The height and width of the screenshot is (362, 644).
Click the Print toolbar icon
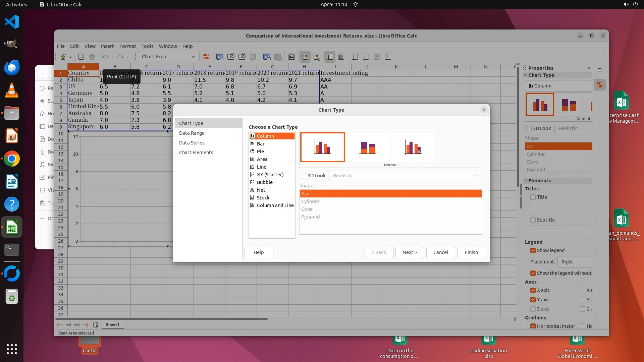[92, 57]
